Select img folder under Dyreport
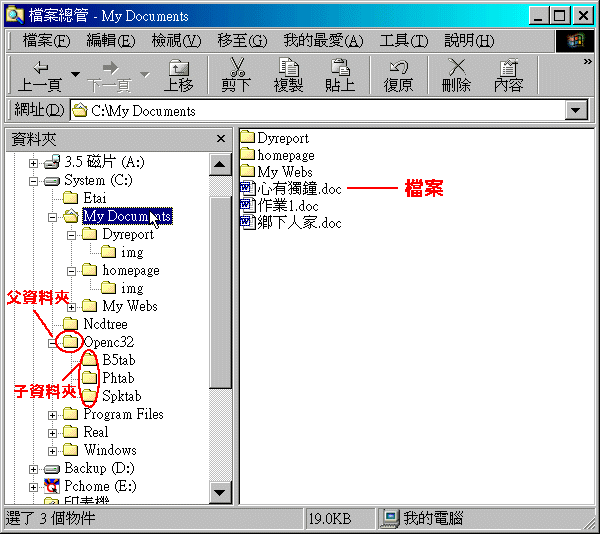Screen dimensions: 600x534 [x=122, y=252]
